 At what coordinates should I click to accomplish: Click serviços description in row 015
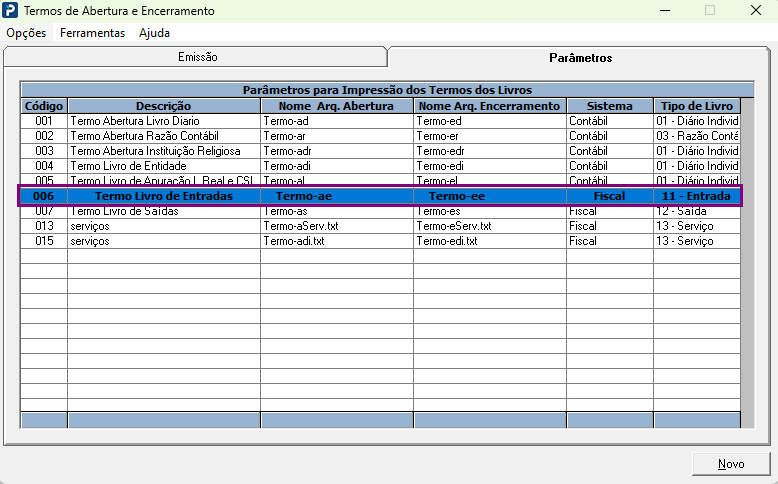click(164, 241)
